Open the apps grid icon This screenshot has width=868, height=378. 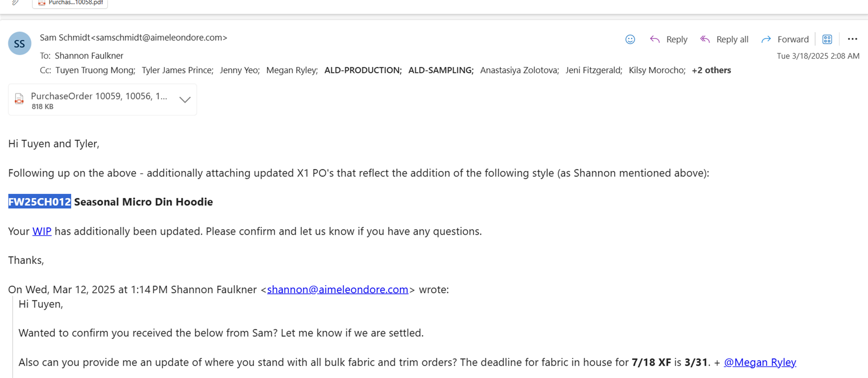(827, 39)
